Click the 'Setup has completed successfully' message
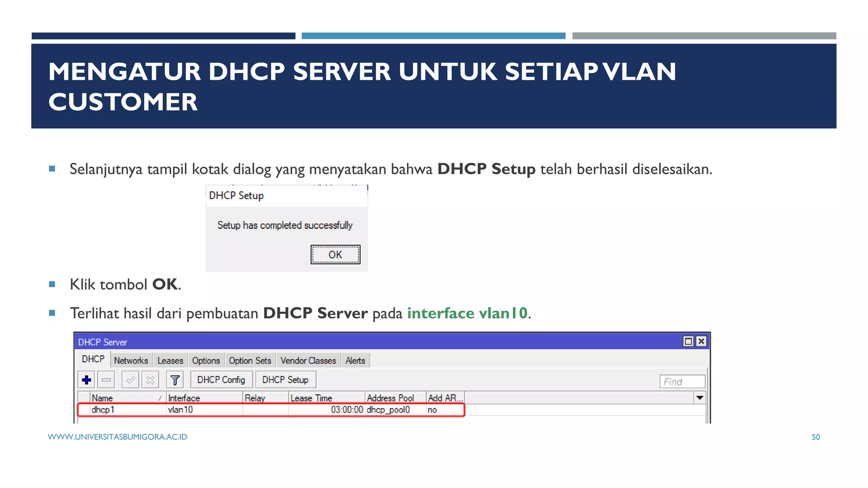The width and height of the screenshot is (868, 488). click(x=285, y=225)
